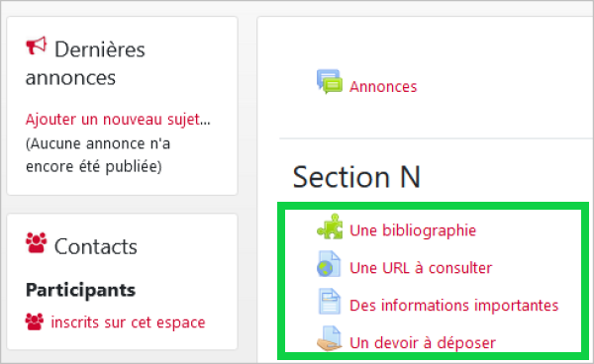Click the megaphone icon beside Dernières annonces
This screenshot has height=364, width=594.
36,45
